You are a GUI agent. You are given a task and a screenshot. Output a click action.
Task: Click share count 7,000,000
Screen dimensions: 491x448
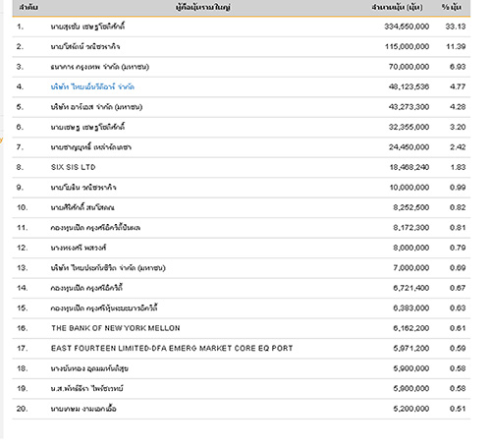(x=411, y=268)
